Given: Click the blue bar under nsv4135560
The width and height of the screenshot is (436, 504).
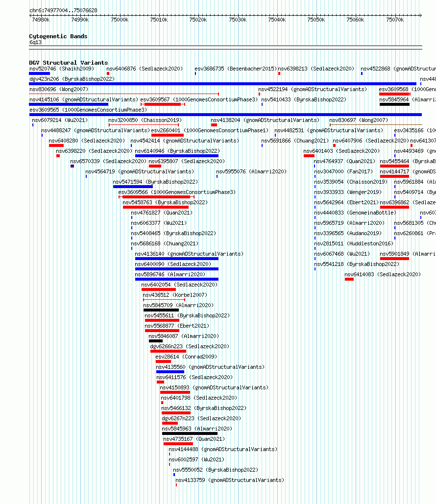Looking at the screenshot, I should 170,372.
